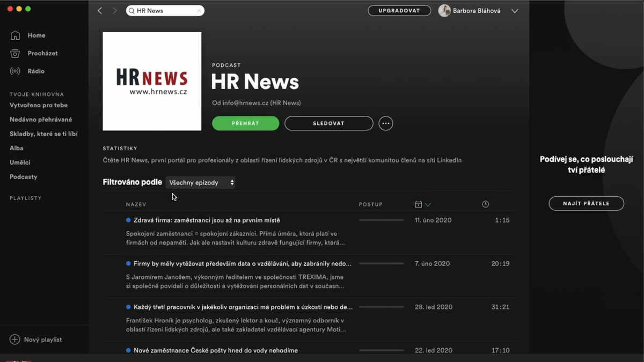Open the Home icon in sidebar
Viewport: 644px width, 362px height.
point(15,35)
